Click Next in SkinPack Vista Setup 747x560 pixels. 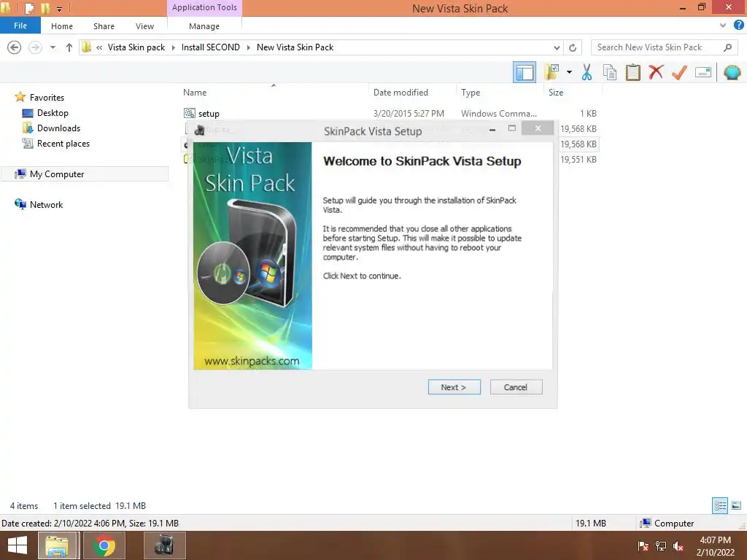tap(454, 387)
